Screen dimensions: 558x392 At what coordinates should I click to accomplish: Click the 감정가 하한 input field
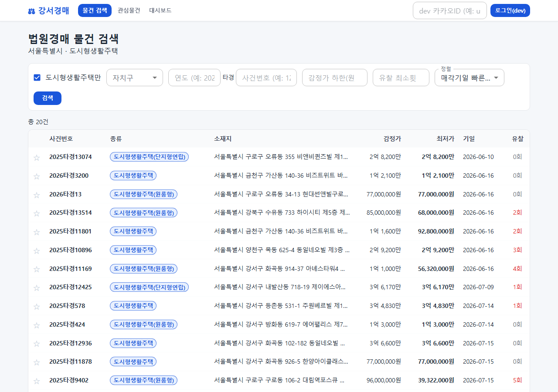click(x=335, y=78)
